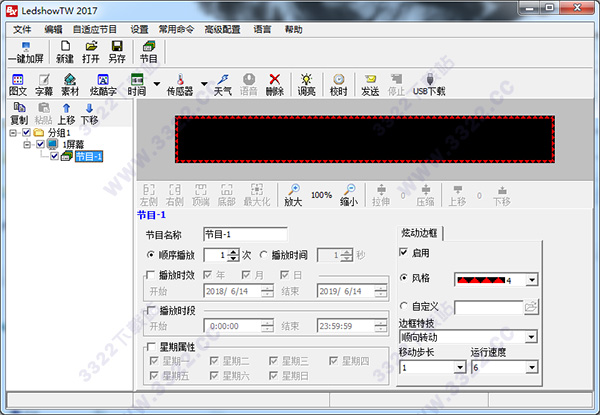This screenshot has width=600, height=415.
Task: Add a 字幕 (subtitle) area
Action: (44, 84)
